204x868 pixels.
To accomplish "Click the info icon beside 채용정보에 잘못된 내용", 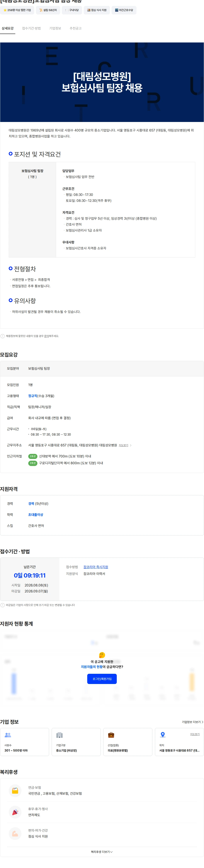I will (x=3, y=336).
